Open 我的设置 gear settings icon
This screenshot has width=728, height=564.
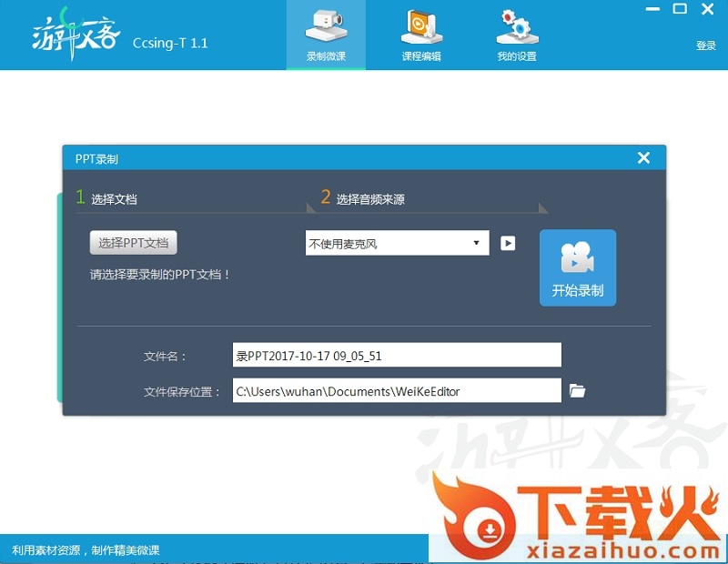click(x=517, y=36)
